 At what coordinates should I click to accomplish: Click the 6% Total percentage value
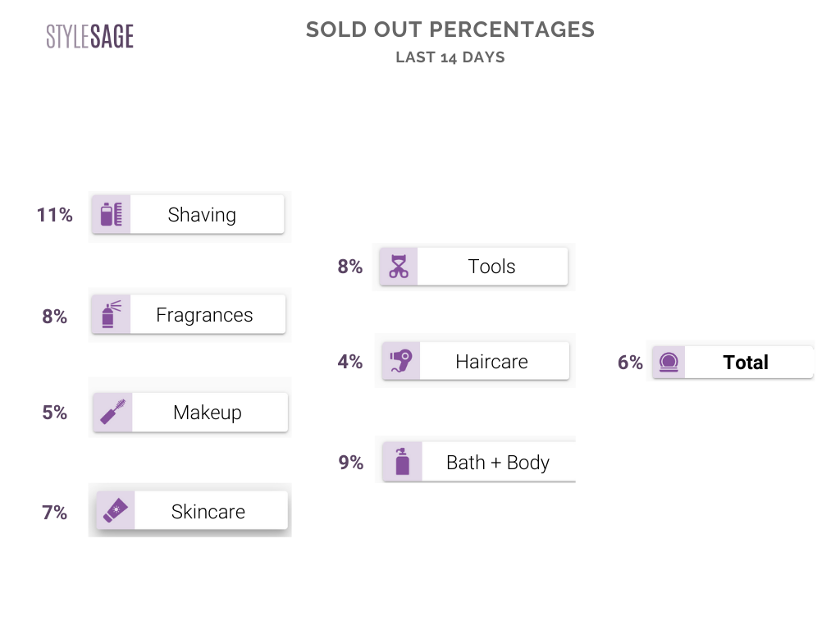[x=630, y=363]
